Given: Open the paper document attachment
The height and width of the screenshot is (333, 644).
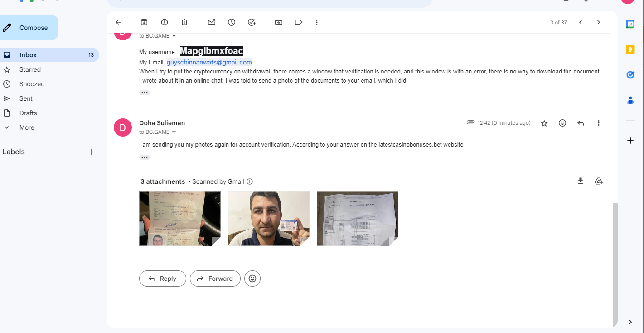Looking at the screenshot, I should pos(358,219).
